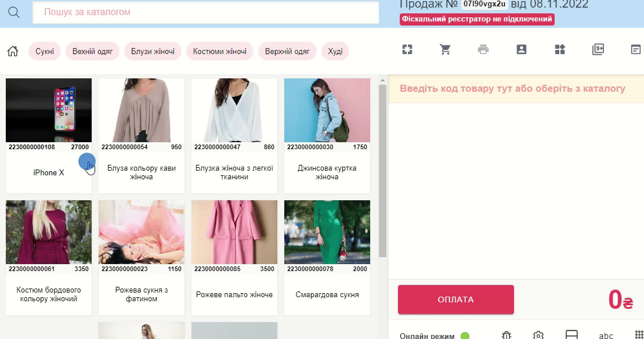644x339 pixels.
Task: Toggle fullscreen mode icon
Action: tap(407, 50)
